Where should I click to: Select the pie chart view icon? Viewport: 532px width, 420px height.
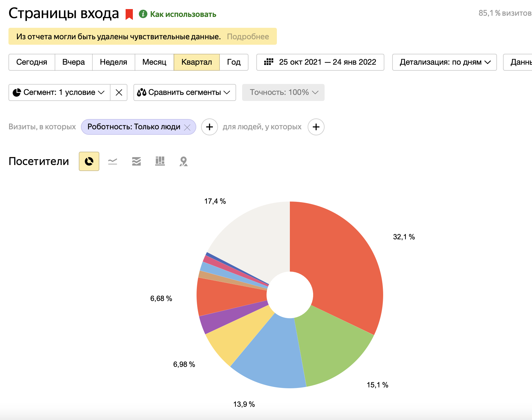point(89,161)
